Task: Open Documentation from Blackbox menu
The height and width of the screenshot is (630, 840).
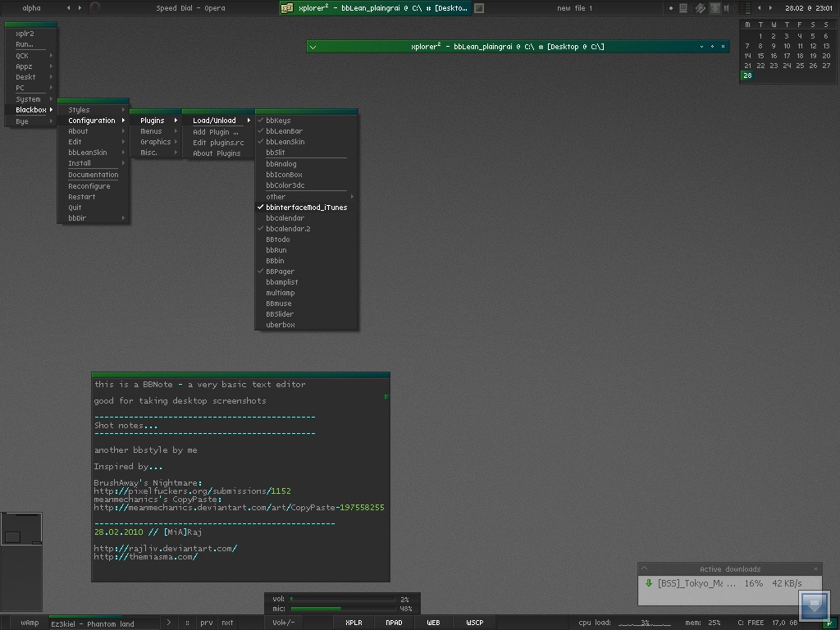Action: tap(94, 175)
